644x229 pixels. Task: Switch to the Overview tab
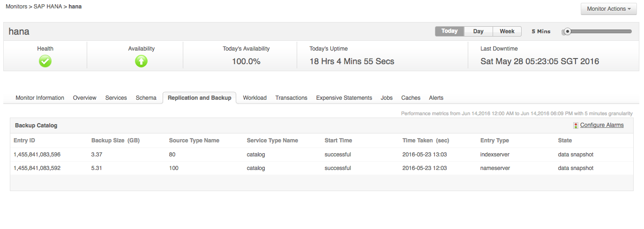(84, 98)
